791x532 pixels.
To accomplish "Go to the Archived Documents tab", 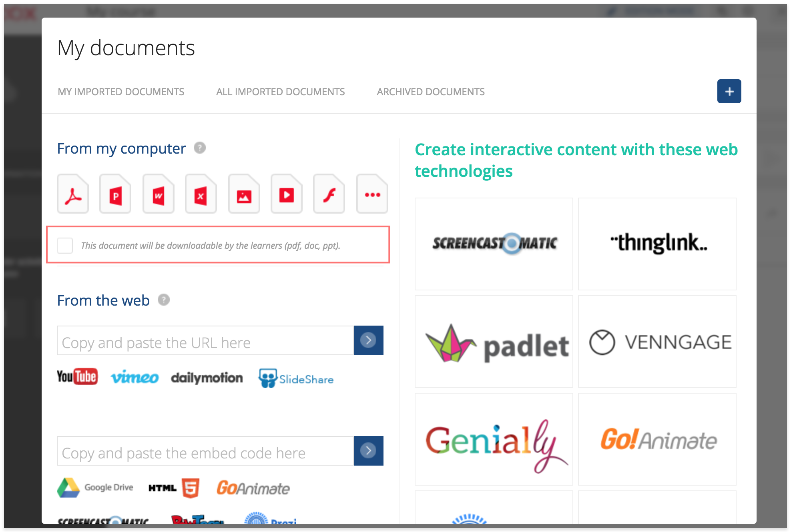I will [x=431, y=92].
